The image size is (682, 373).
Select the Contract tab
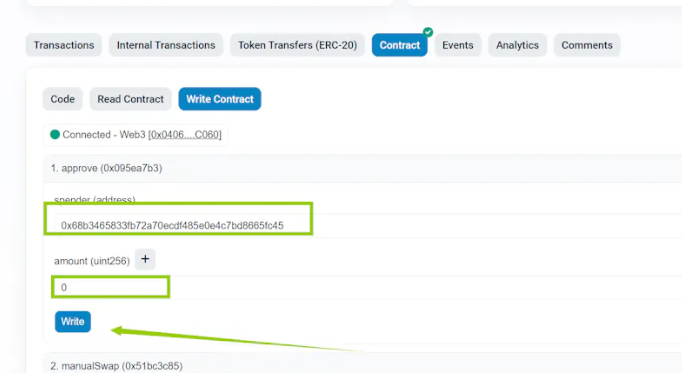(x=399, y=45)
